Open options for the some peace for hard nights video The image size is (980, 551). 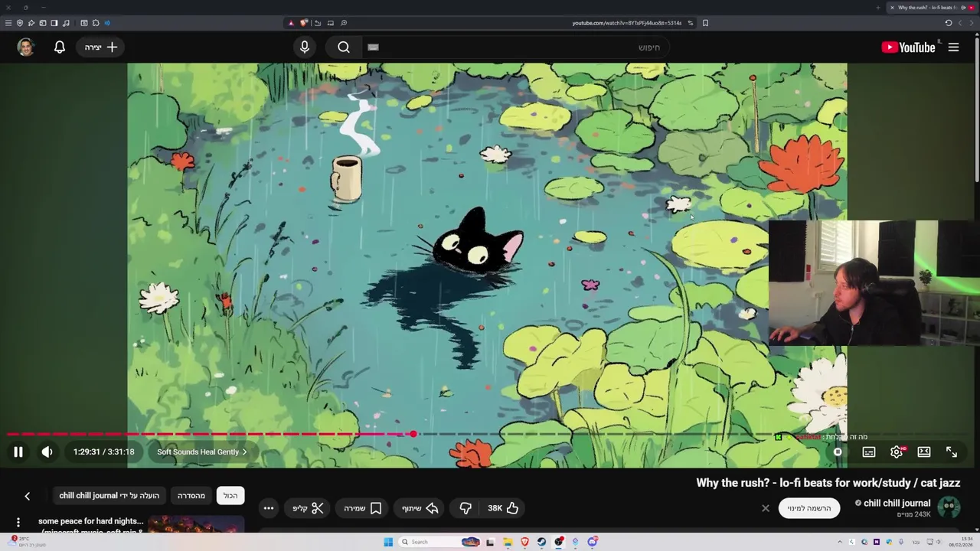(x=18, y=523)
